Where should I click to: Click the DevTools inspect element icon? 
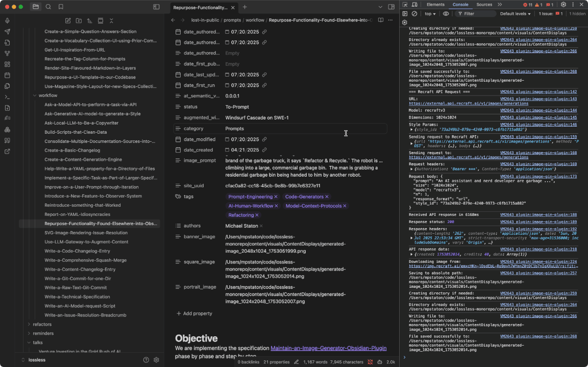point(405,5)
